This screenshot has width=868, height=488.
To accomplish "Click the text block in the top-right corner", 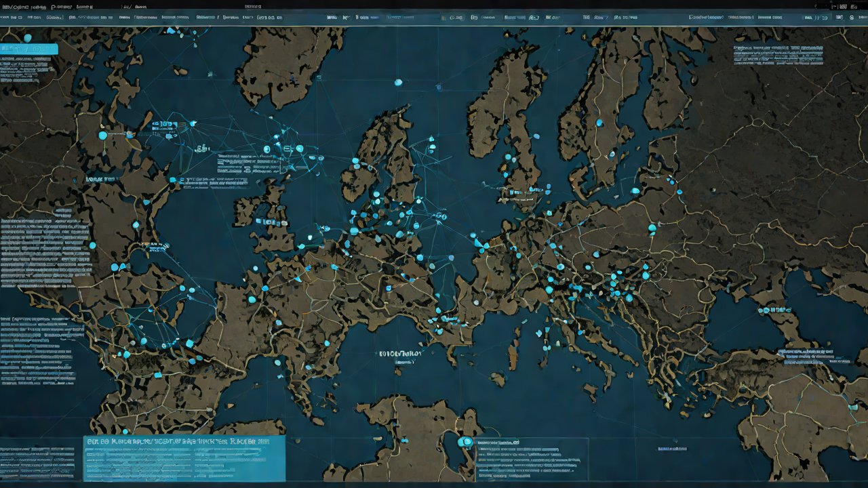I will 778,54.
